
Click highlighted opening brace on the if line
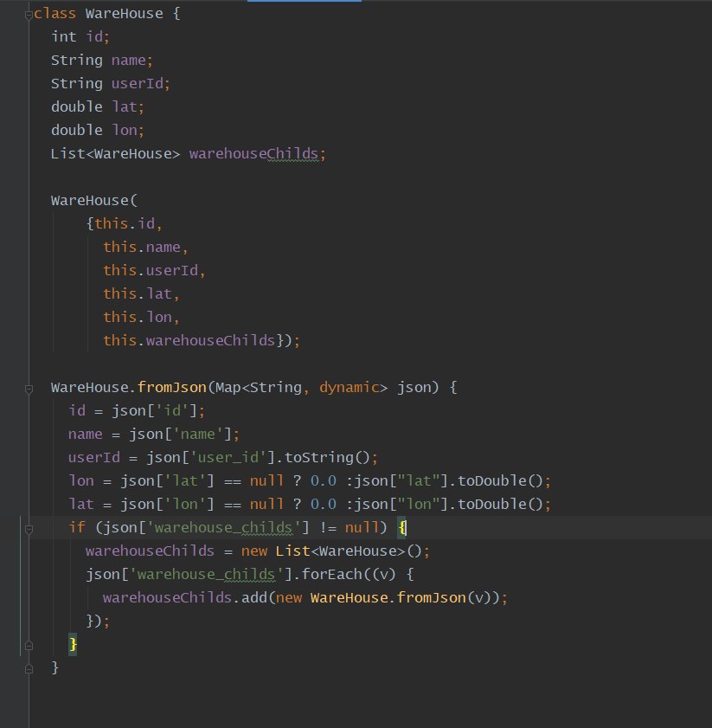coord(401,527)
